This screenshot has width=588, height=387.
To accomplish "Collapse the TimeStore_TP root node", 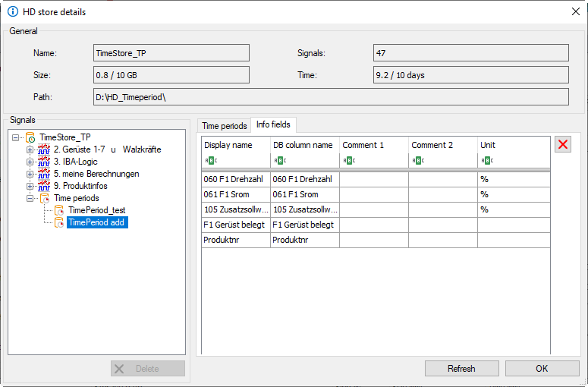I will [x=17, y=137].
